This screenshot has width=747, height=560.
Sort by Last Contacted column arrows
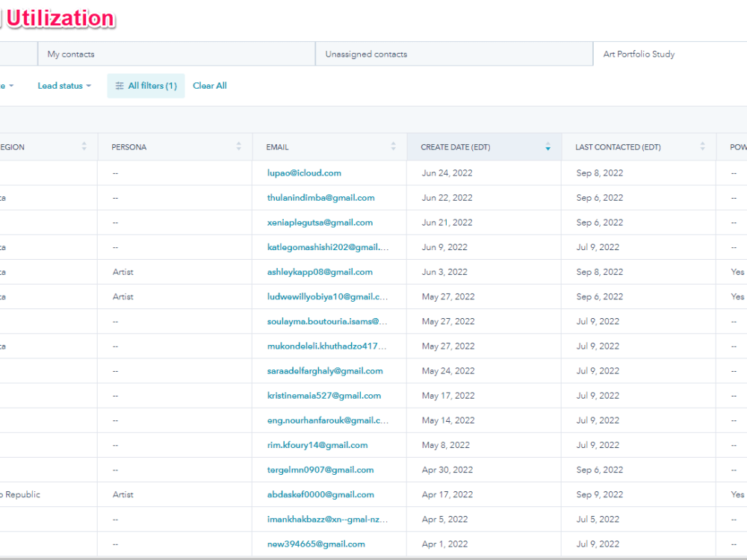(x=703, y=146)
